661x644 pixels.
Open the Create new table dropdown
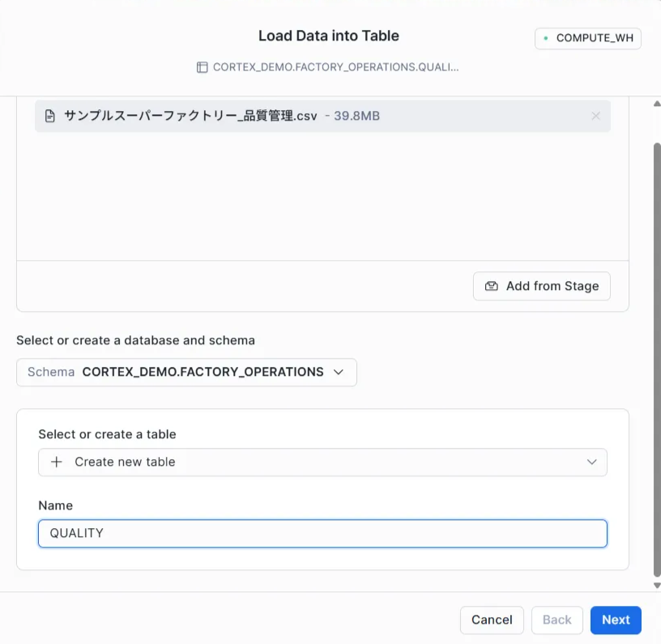point(322,462)
